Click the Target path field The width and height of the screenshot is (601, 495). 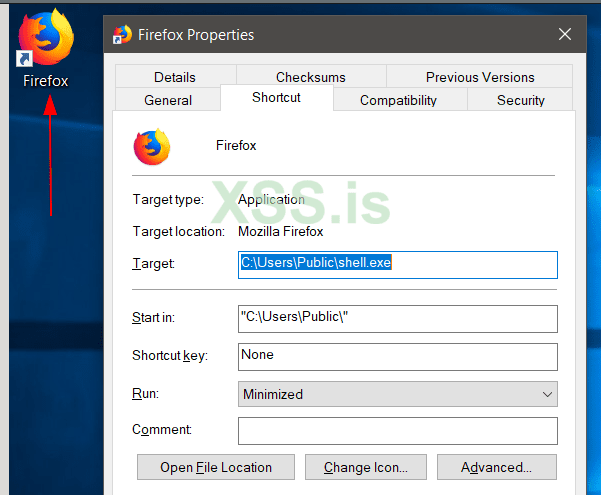(397, 264)
